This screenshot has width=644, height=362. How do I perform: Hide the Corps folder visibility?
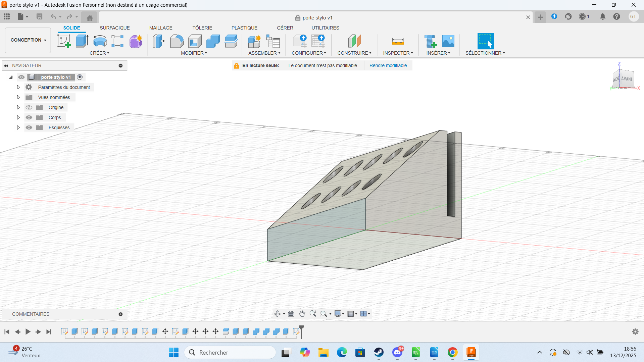29,117
